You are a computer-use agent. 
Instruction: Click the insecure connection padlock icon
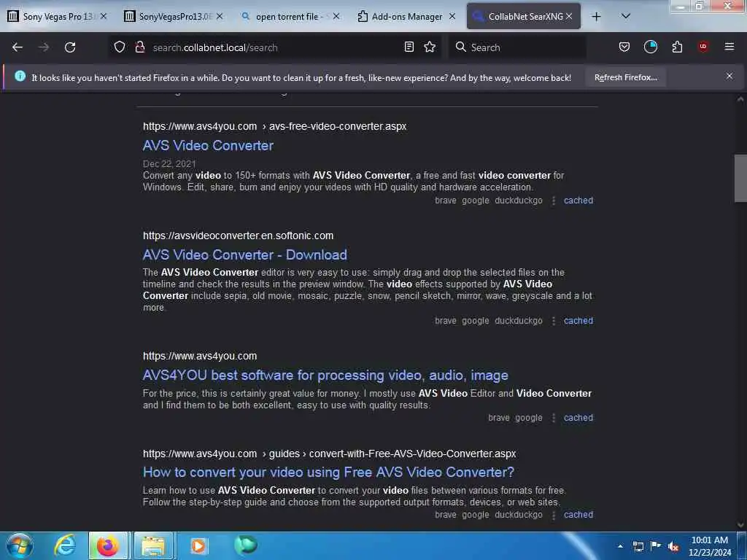[x=139, y=47]
